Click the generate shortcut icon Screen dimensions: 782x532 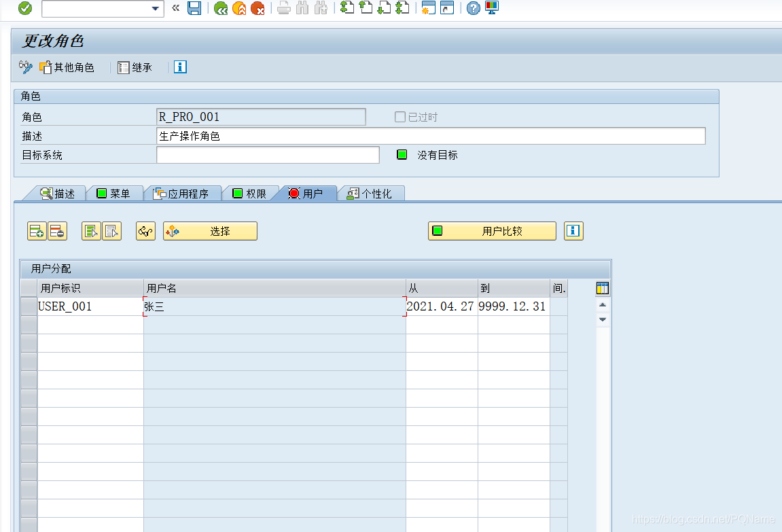tap(447, 7)
